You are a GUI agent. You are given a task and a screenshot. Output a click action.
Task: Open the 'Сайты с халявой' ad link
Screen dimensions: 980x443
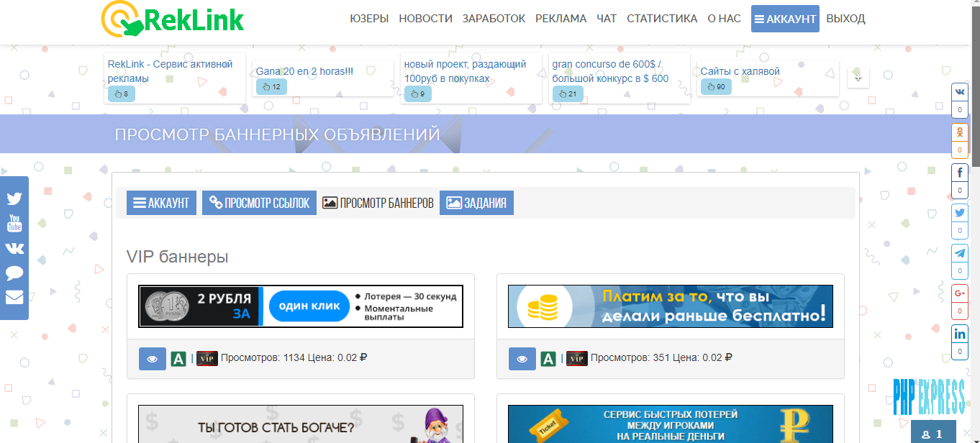pyautogui.click(x=740, y=71)
